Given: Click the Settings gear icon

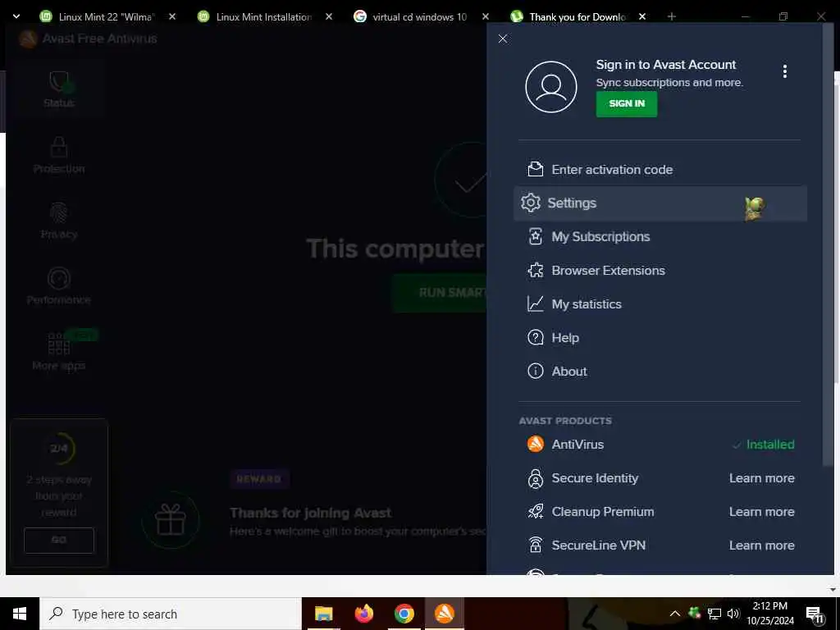Looking at the screenshot, I should pos(531,203).
